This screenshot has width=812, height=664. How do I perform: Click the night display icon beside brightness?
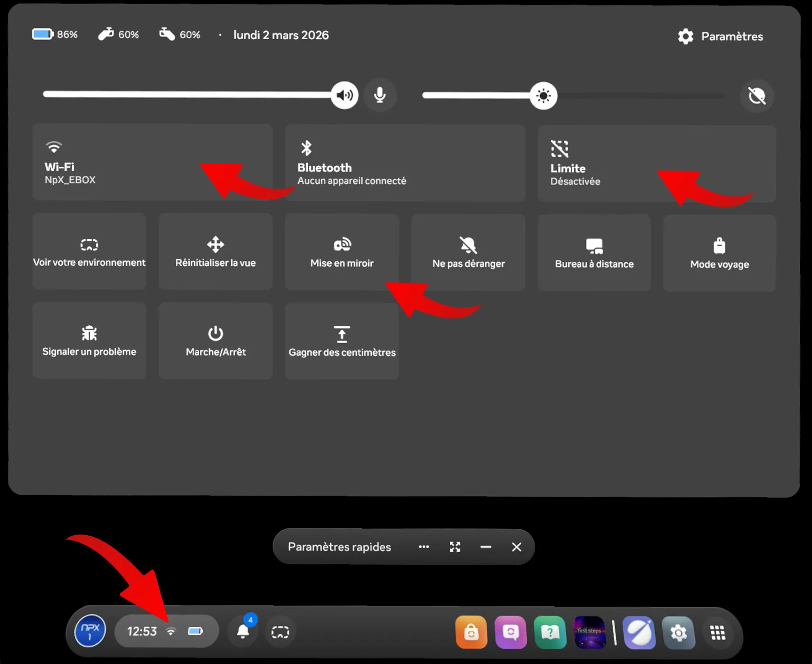click(x=757, y=96)
